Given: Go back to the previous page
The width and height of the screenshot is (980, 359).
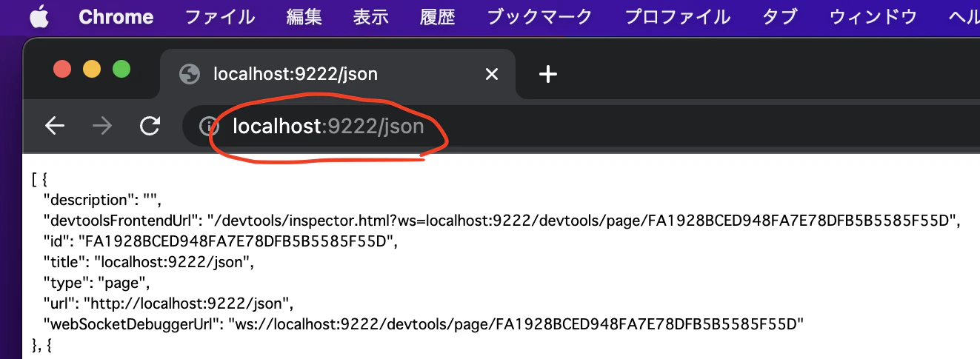Looking at the screenshot, I should (x=55, y=127).
